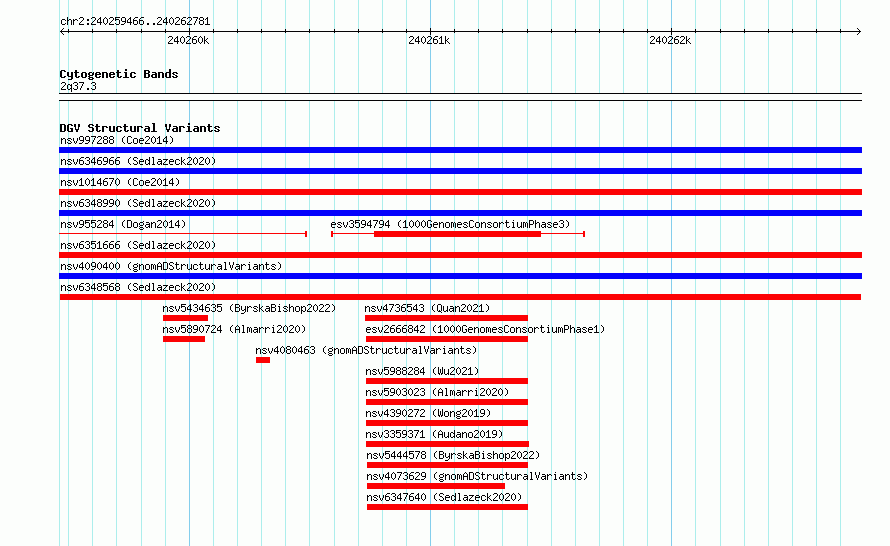890x546 pixels.
Task: Open nsv4073629 (gnomADStructuralVariants) variant
Action: [x=477, y=476]
